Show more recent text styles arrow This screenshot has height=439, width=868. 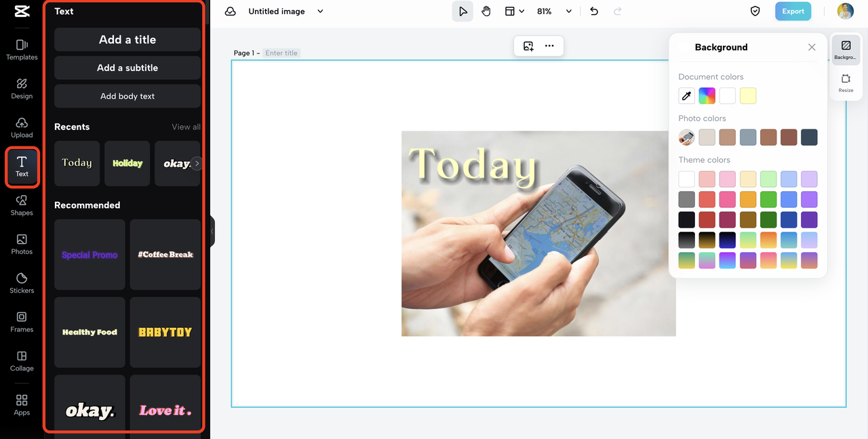pos(197,163)
